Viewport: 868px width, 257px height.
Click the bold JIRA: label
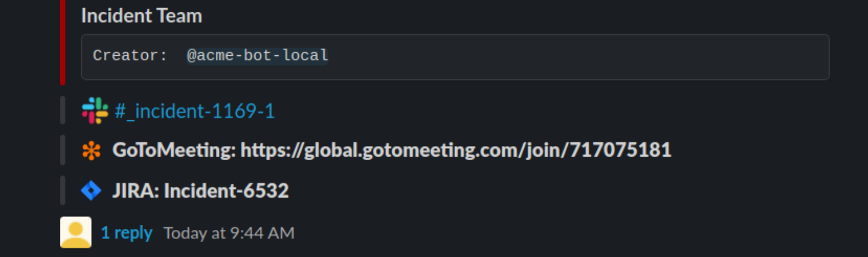click(x=136, y=191)
